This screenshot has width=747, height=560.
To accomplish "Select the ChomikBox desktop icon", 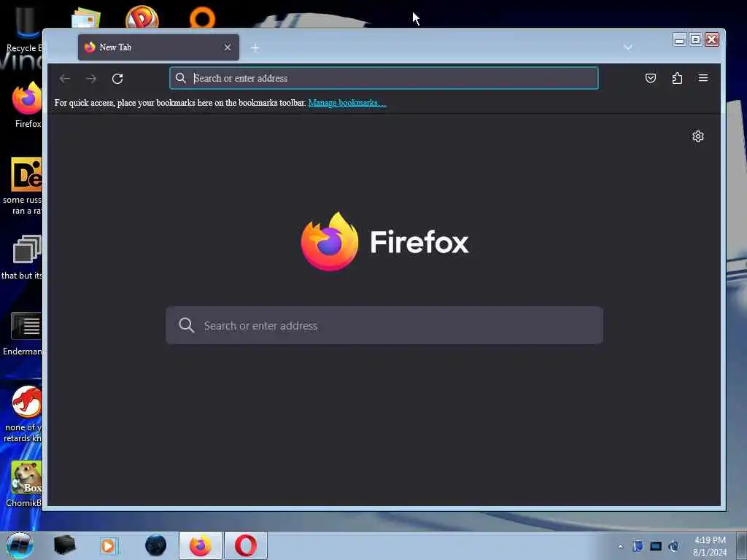I will tap(25, 483).
